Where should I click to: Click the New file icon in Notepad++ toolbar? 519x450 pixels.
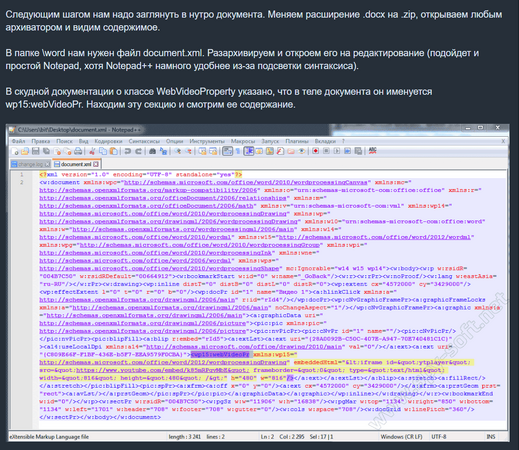[x=15, y=151]
